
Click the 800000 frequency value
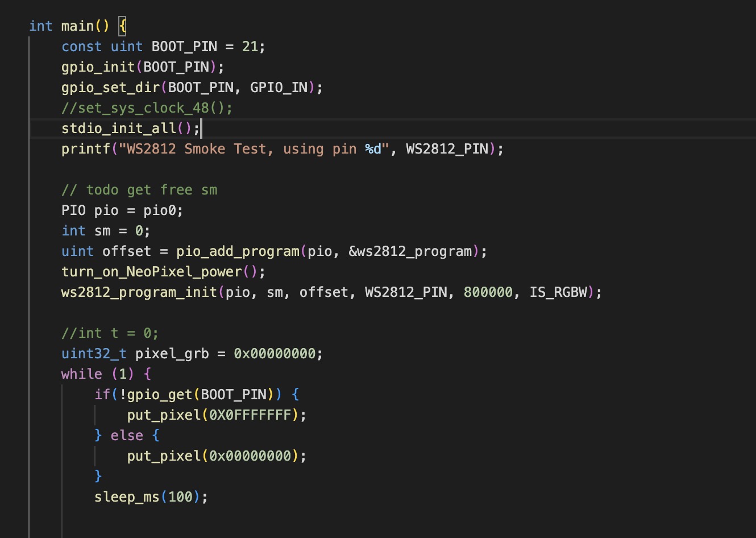[x=488, y=292]
